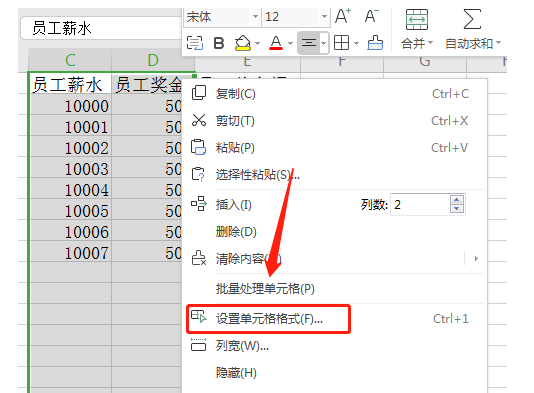Click the insert icon in context menu

pyautogui.click(x=199, y=204)
